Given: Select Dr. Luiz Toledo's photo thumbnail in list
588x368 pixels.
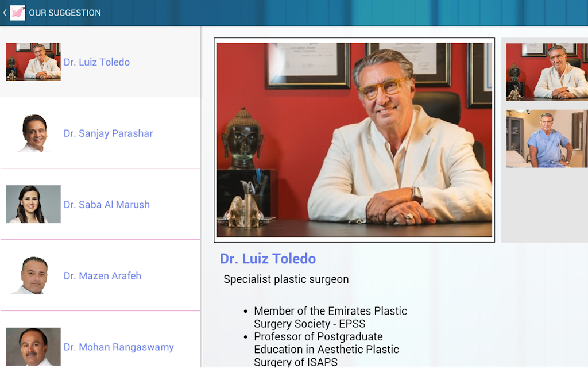Looking at the screenshot, I should tap(33, 62).
